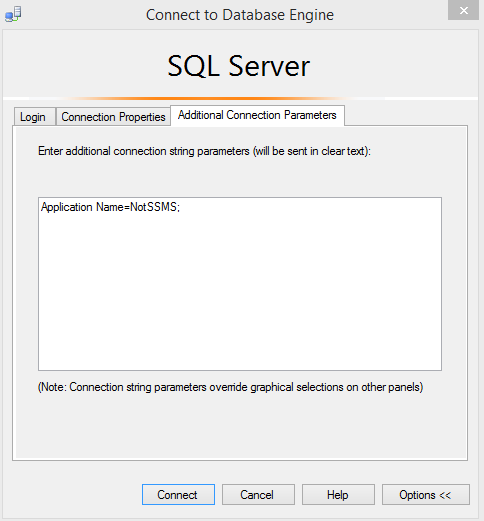The height and width of the screenshot is (521, 484).
Task: Cancel the connection dialog
Action: [x=258, y=495]
